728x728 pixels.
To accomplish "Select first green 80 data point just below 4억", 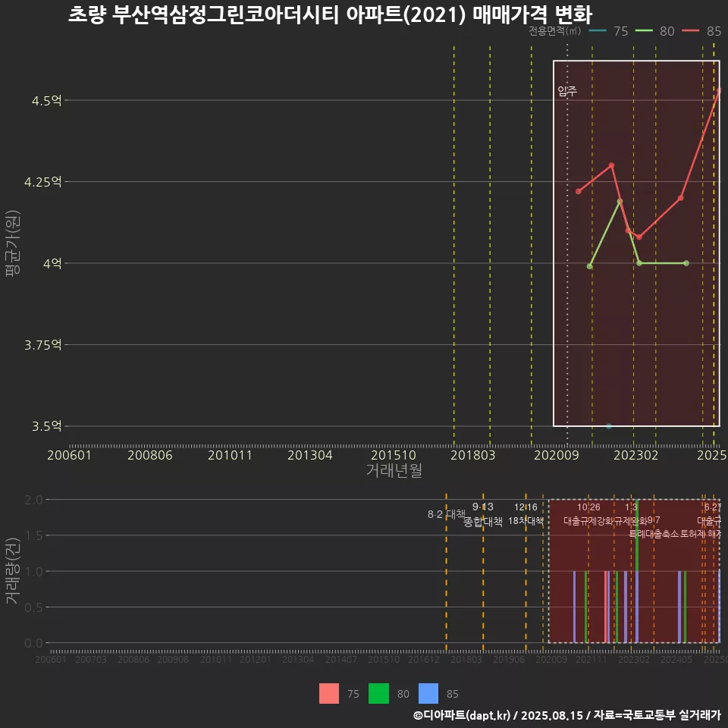I will tap(590, 266).
